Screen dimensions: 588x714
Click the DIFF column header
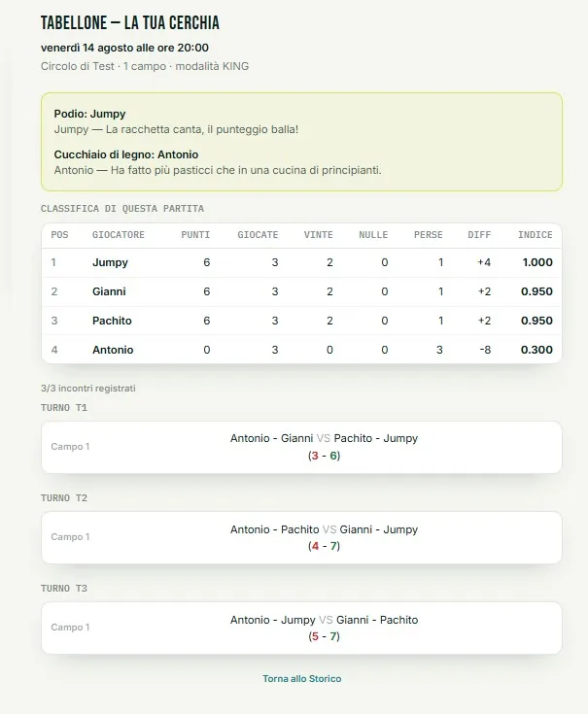pyautogui.click(x=479, y=235)
